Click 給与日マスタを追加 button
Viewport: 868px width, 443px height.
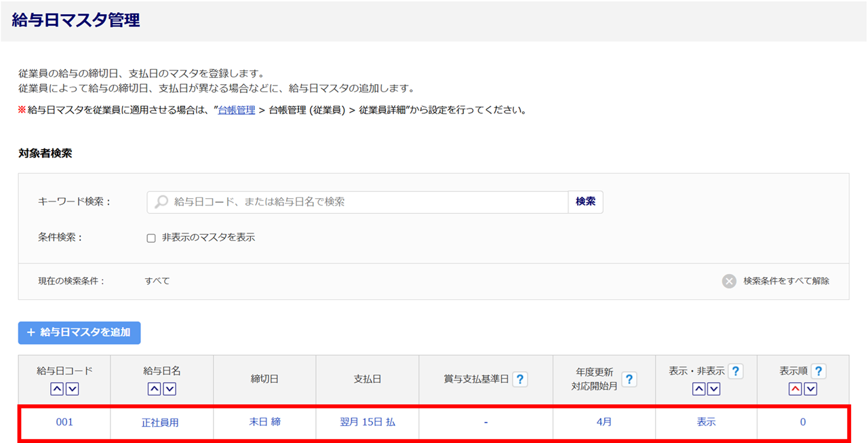coord(79,332)
